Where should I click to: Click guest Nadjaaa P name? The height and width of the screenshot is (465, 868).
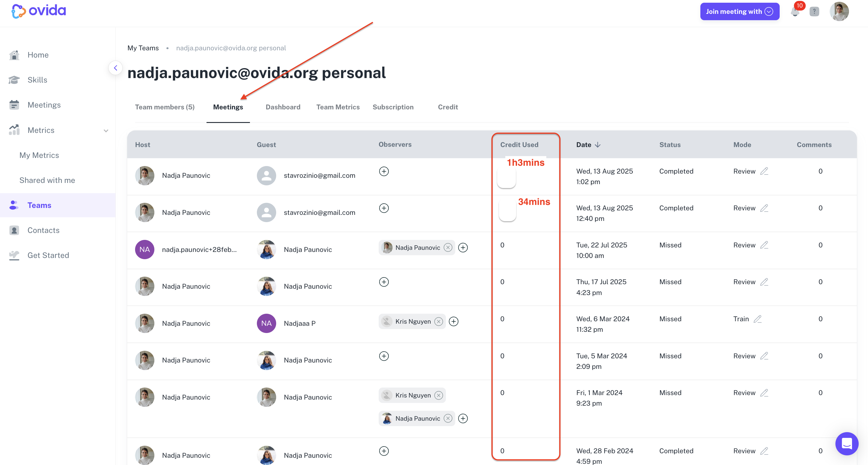pyautogui.click(x=300, y=323)
